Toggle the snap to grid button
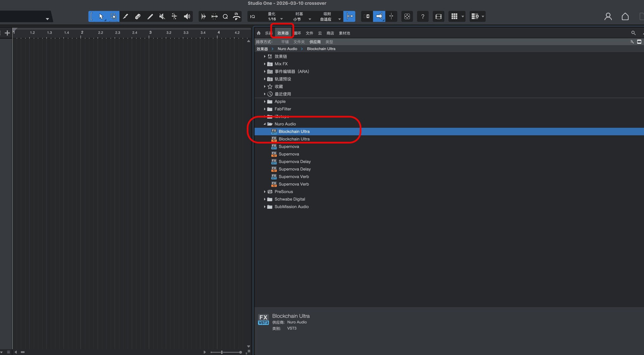 pos(349,16)
